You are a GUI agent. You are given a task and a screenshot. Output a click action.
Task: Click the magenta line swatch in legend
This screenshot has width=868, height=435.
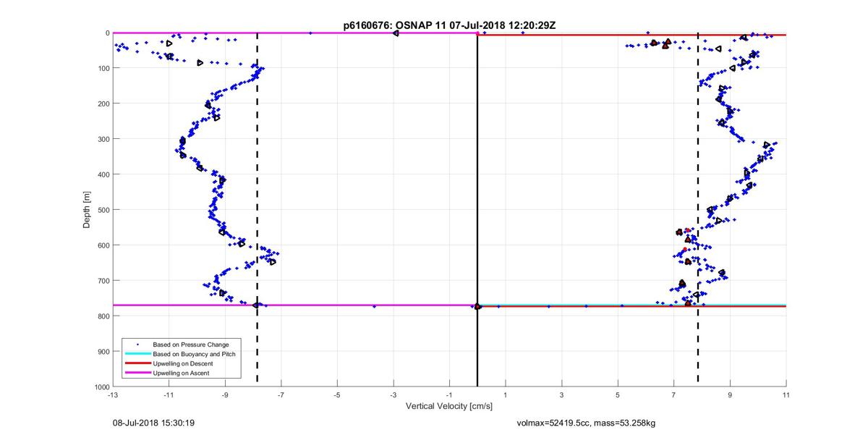click(137, 373)
